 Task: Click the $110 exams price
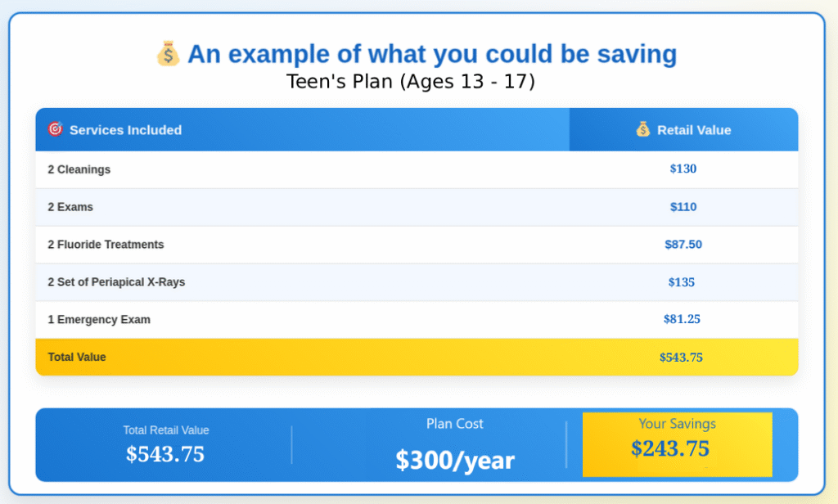[683, 207]
